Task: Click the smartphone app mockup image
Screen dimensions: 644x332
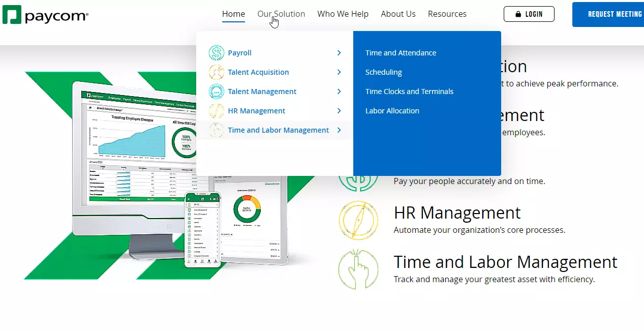Action: coord(203,230)
